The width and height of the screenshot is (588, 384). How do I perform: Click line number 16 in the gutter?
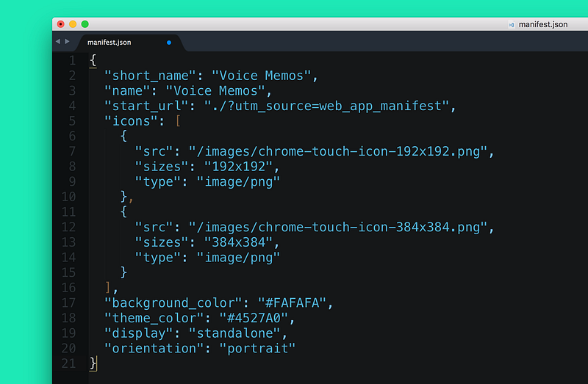coord(68,288)
